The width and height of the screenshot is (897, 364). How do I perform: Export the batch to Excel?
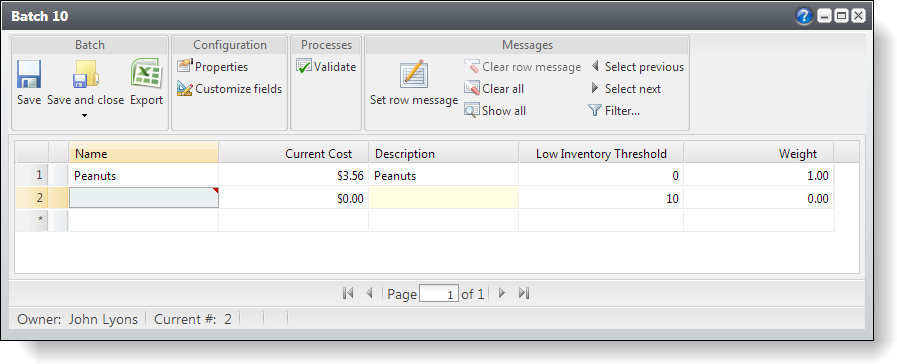click(146, 73)
